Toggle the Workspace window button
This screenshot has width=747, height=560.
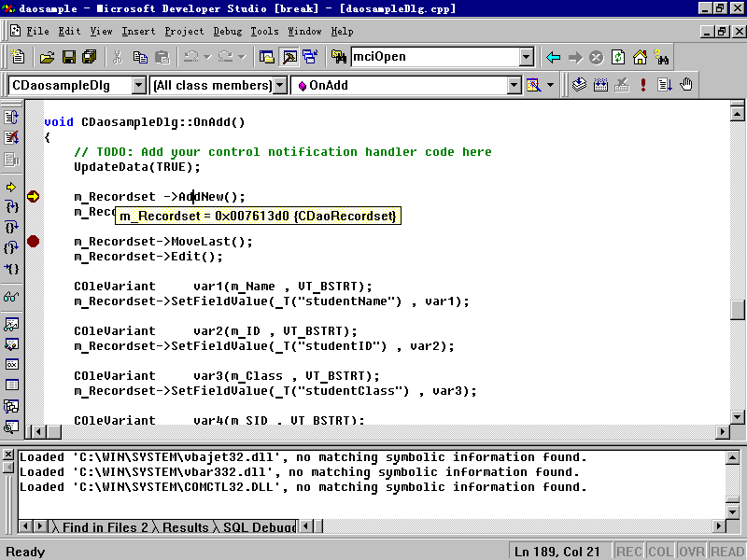pos(267,57)
